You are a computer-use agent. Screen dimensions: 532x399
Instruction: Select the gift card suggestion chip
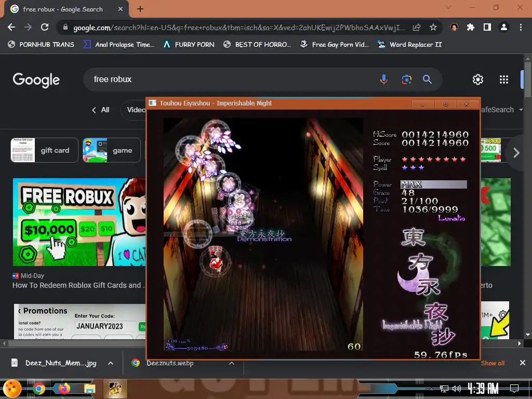pos(45,150)
